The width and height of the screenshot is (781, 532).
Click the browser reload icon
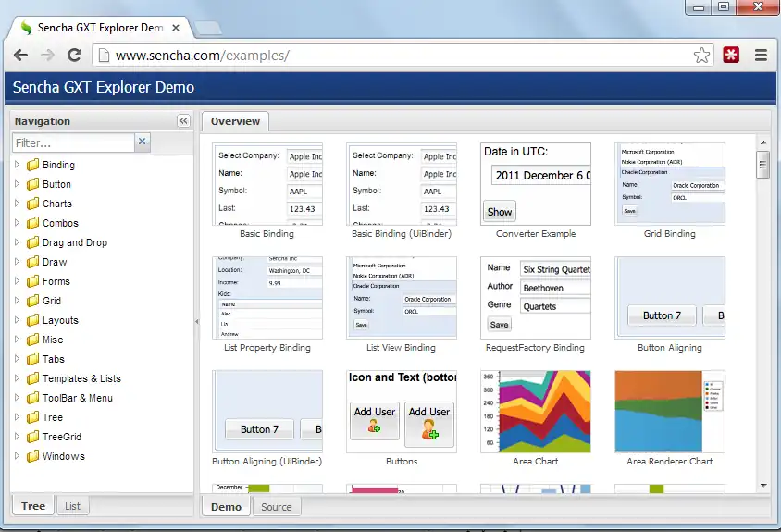point(74,56)
